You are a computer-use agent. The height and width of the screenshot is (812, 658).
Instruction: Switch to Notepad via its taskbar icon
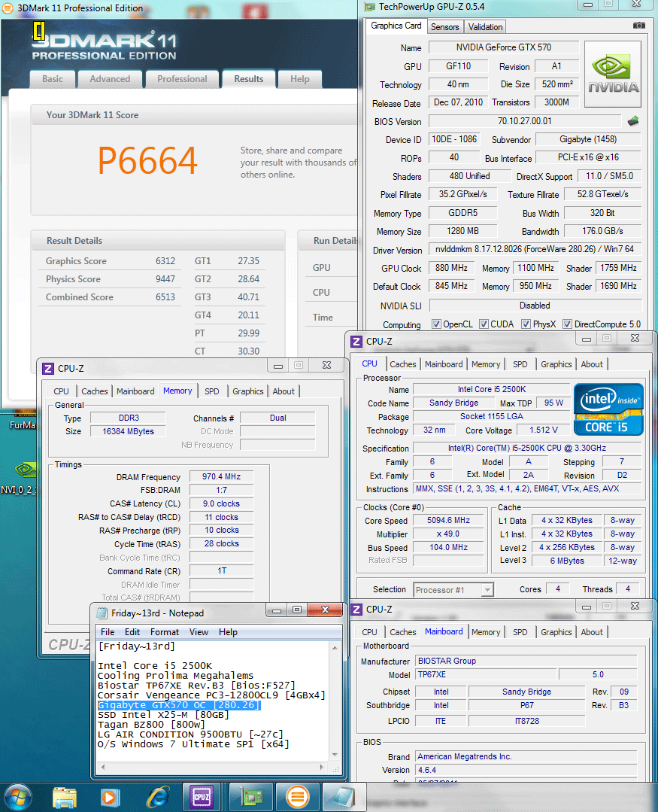[x=342, y=796]
